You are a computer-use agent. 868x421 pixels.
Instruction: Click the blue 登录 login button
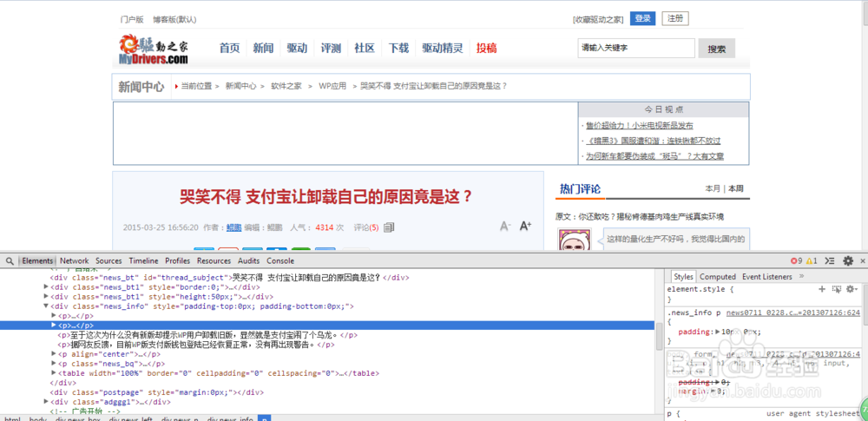(642, 18)
